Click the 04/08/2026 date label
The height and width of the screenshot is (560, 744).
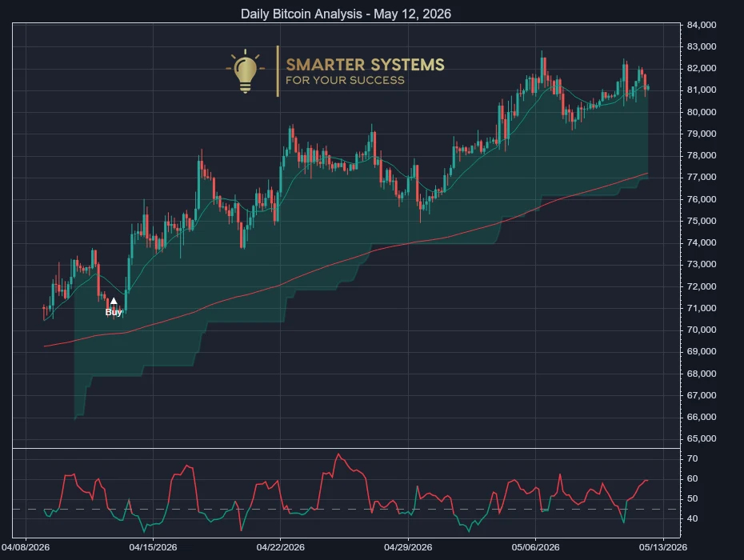click(x=26, y=547)
